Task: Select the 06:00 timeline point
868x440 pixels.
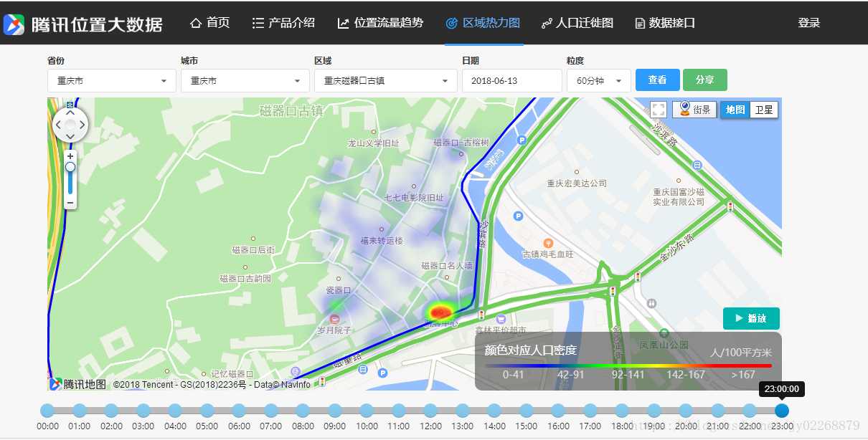Action: pyautogui.click(x=239, y=411)
